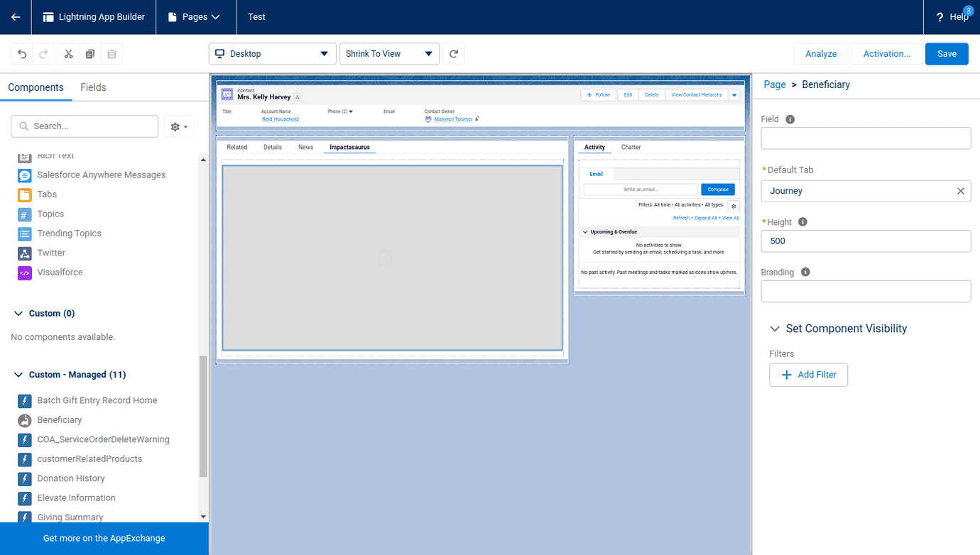This screenshot has height=555, width=980.
Task: Open the Shrink To View dropdown
Action: (x=389, y=53)
